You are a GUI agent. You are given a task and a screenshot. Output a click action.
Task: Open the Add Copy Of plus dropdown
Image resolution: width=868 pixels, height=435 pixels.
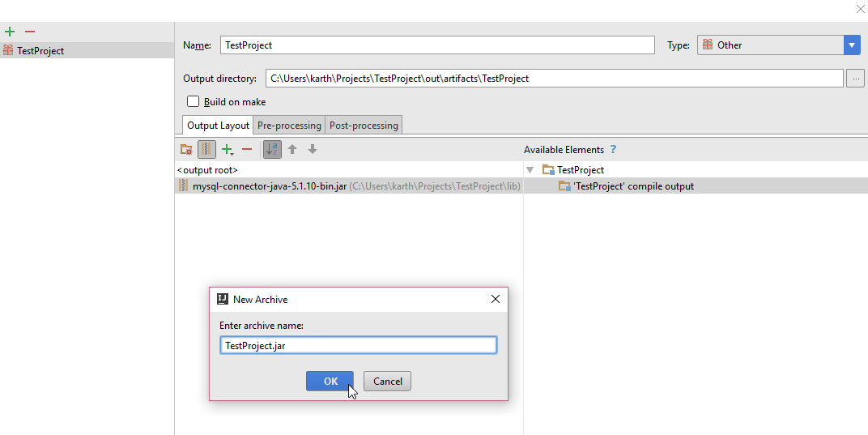[x=227, y=150]
